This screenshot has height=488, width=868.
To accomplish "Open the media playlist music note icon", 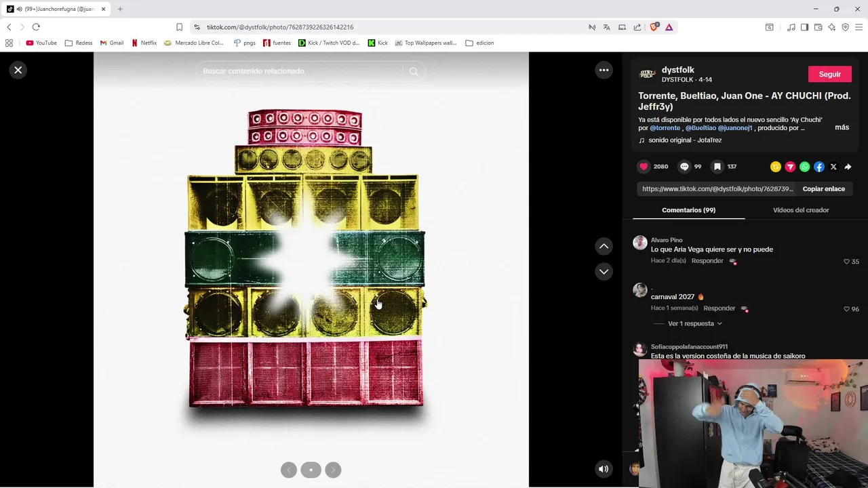I will click(x=791, y=27).
